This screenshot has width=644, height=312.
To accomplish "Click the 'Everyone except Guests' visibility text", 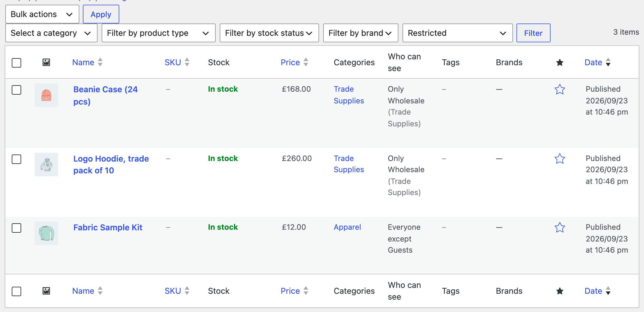I will [404, 239].
